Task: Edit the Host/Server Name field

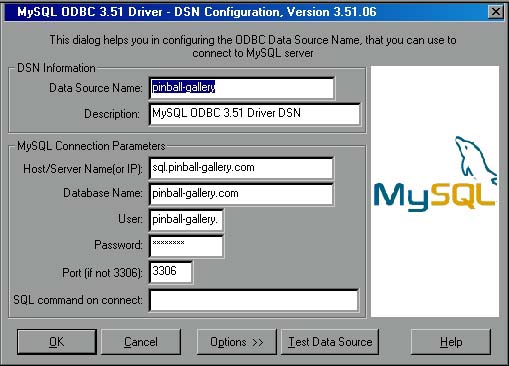Action: click(x=241, y=168)
